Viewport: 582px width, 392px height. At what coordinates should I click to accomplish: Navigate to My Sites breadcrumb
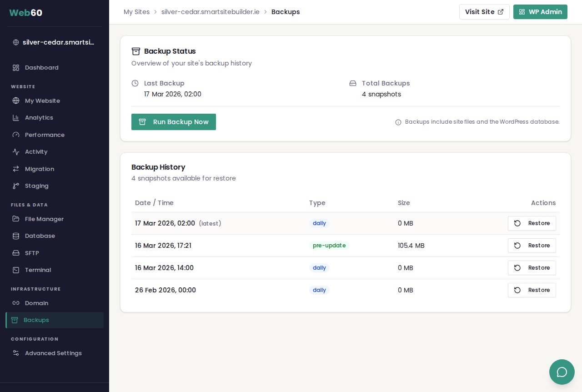click(136, 12)
